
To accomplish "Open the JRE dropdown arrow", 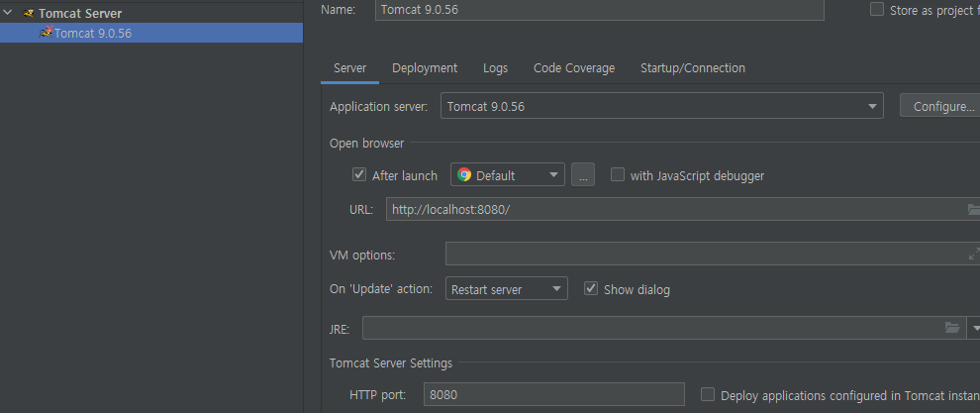I will point(974,328).
